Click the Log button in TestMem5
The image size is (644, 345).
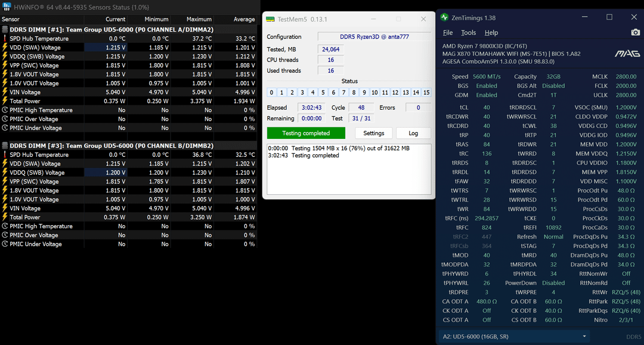413,133
